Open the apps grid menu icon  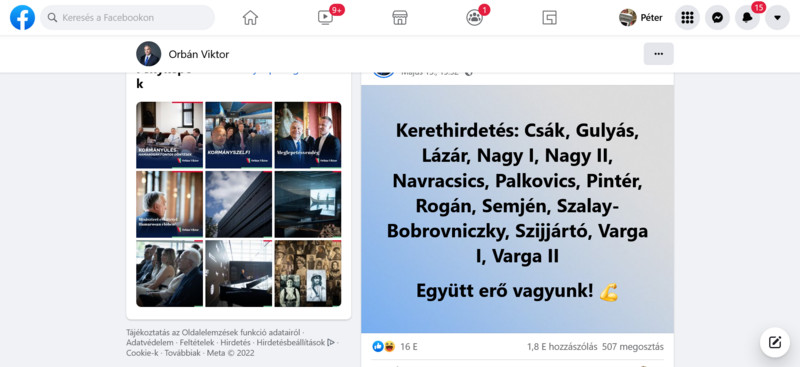click(x=687, y=17)
